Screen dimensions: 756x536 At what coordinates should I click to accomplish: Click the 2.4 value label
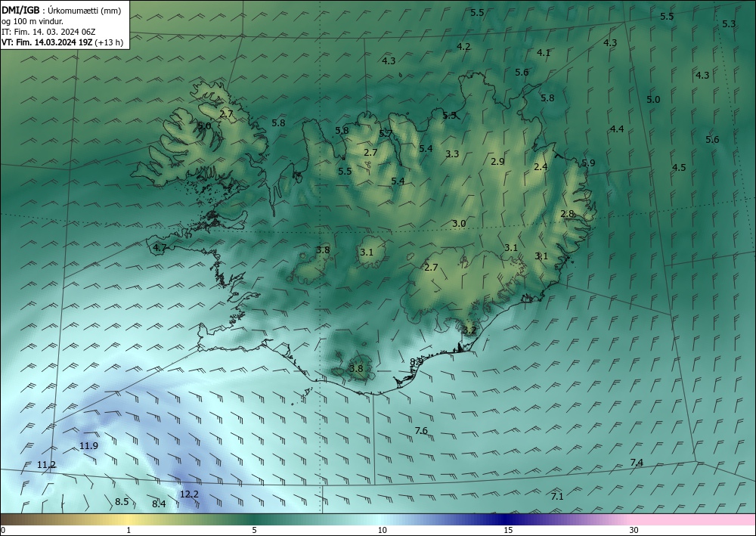pyautogui.click(x=541, y=167)
